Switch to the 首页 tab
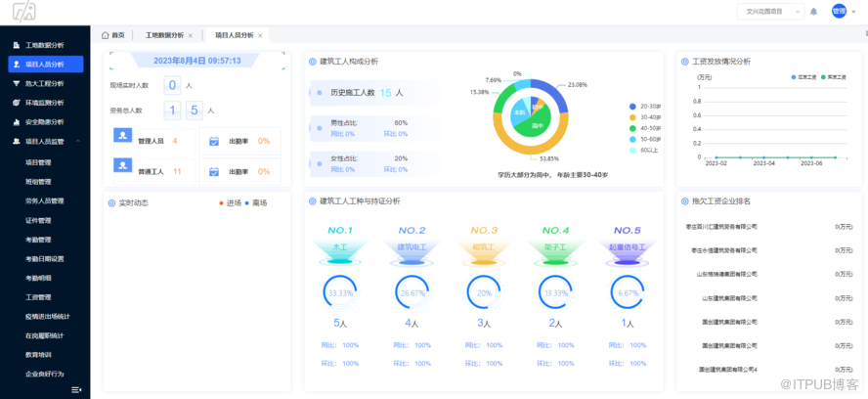Screen dimensions: 868x399 pos(113,34)
